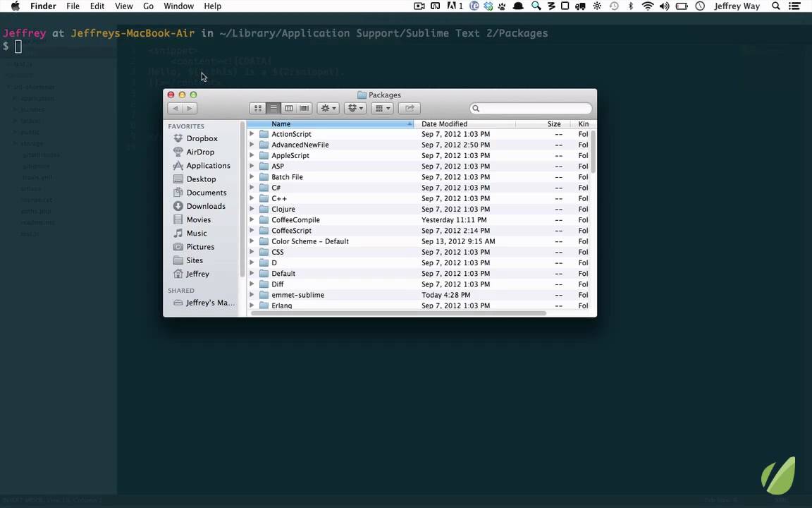Sort by the Name column header
This screenshot has height=508, width=812.
point(331,124)
